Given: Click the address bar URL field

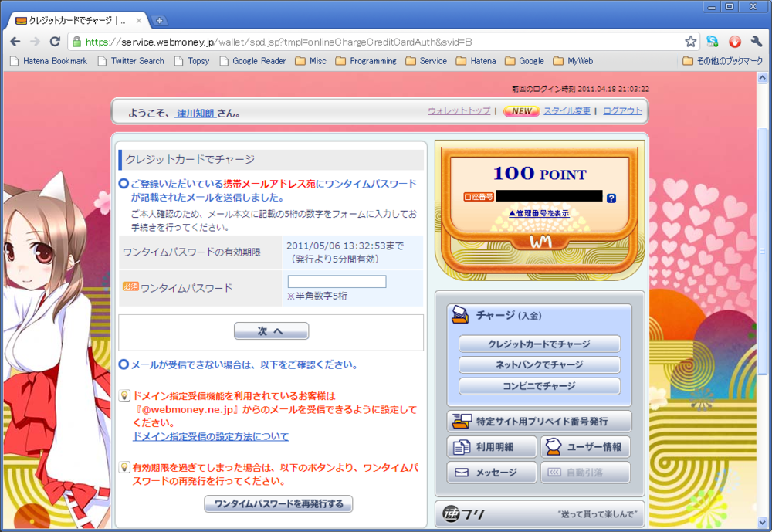Looking at the screenshot, I should point(384,42).
